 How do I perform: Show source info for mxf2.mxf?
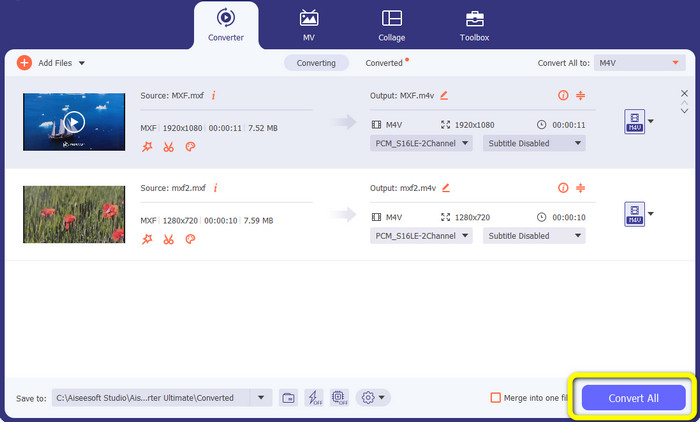[215, 188]
